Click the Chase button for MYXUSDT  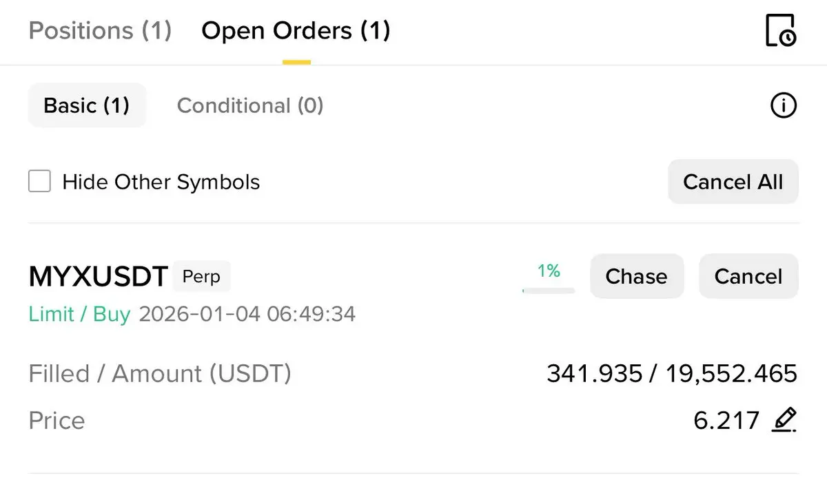click(636, 276)
